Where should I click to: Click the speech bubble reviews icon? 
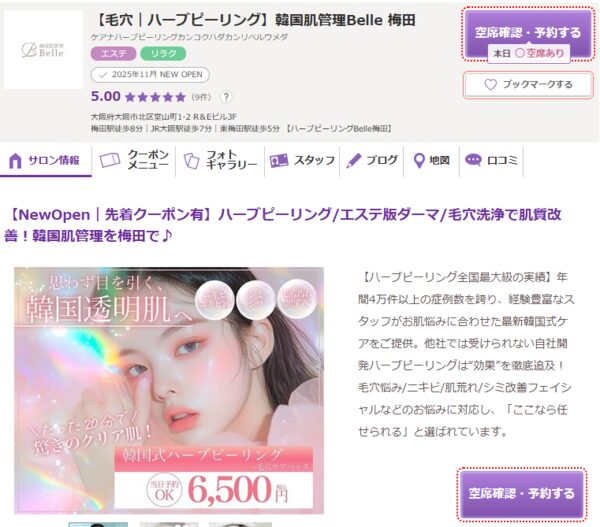pyautogui.click(x=473, y=160)
